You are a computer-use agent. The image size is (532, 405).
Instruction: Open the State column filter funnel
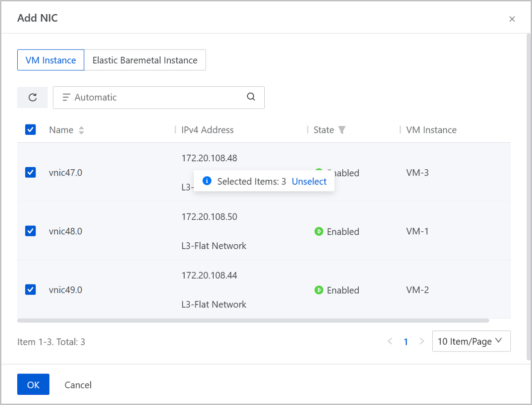pyautogui.click(x=341, y=130)
